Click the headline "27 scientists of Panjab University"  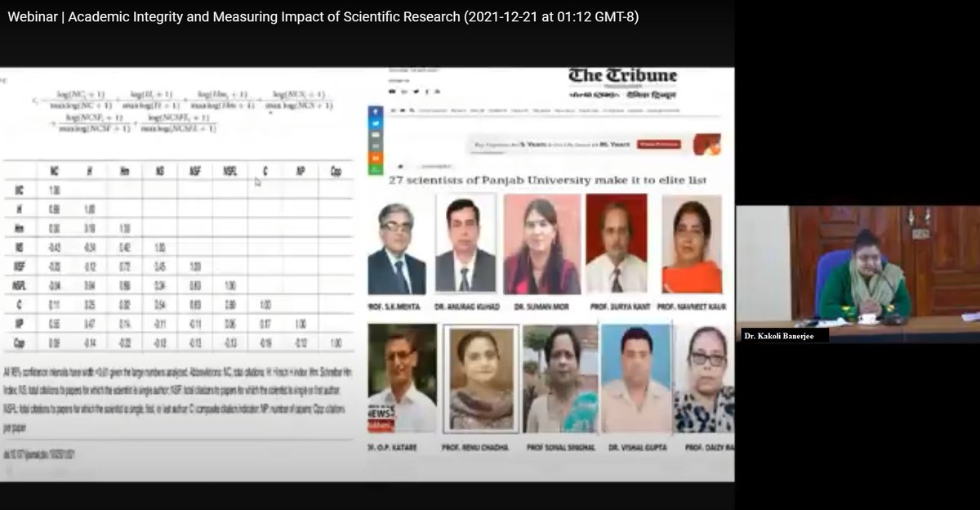click(547, 179)
